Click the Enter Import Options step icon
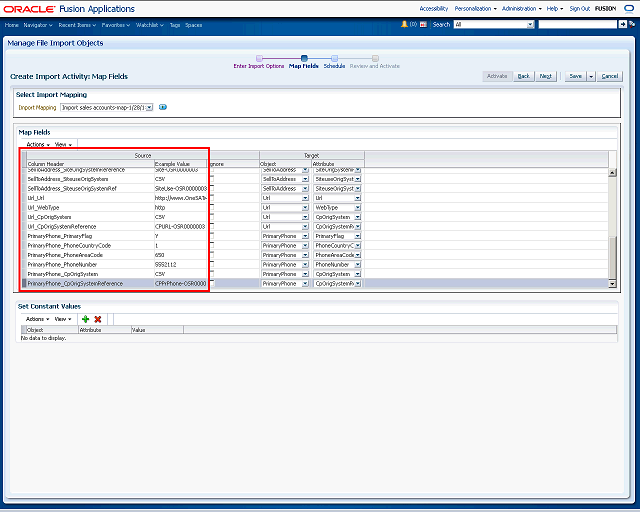 pyautogui.click(x=259, y=58)
